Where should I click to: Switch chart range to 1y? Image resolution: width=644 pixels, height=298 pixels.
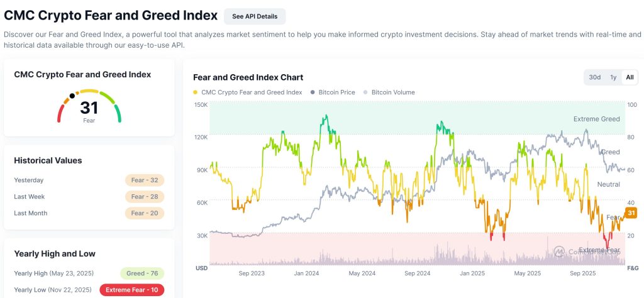(x=613, y=77)
